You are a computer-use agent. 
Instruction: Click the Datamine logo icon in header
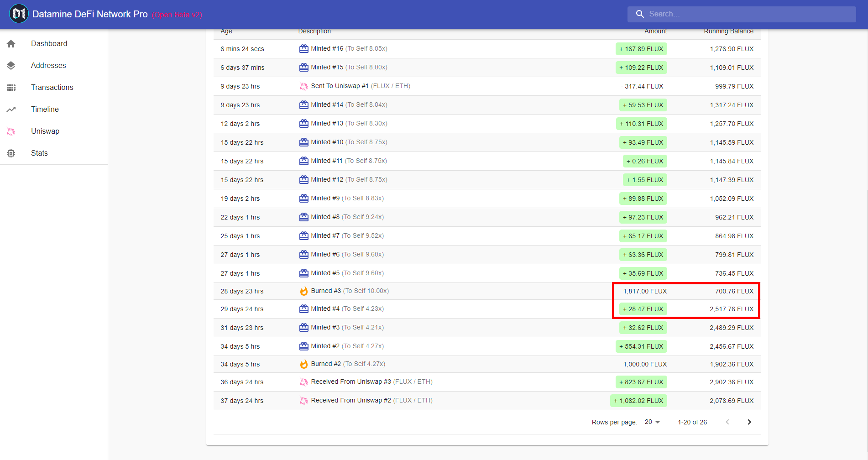(19, 14)
